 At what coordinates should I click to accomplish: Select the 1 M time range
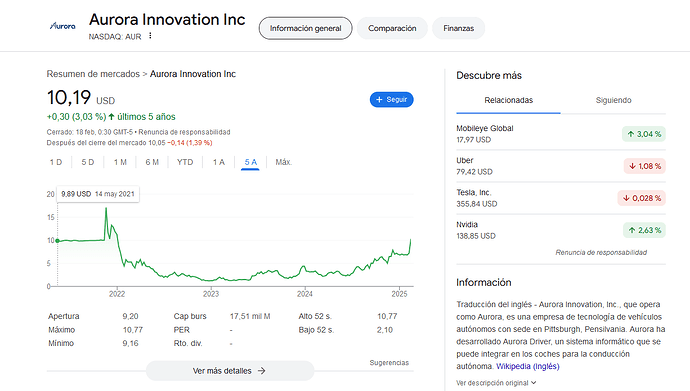coord(120,162)
